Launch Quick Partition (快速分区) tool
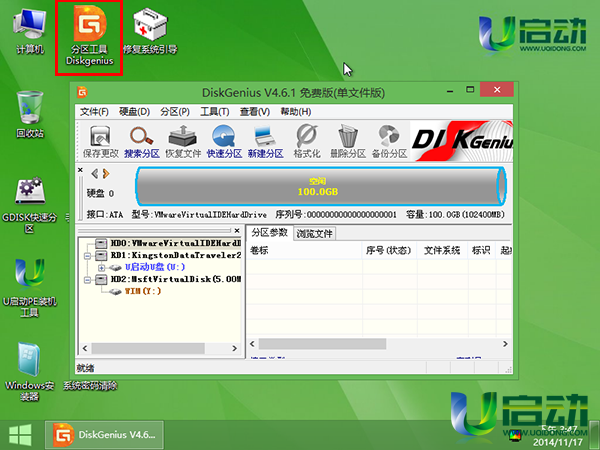The height and width of the screenshot is (450, 600). tap(224, 142)
